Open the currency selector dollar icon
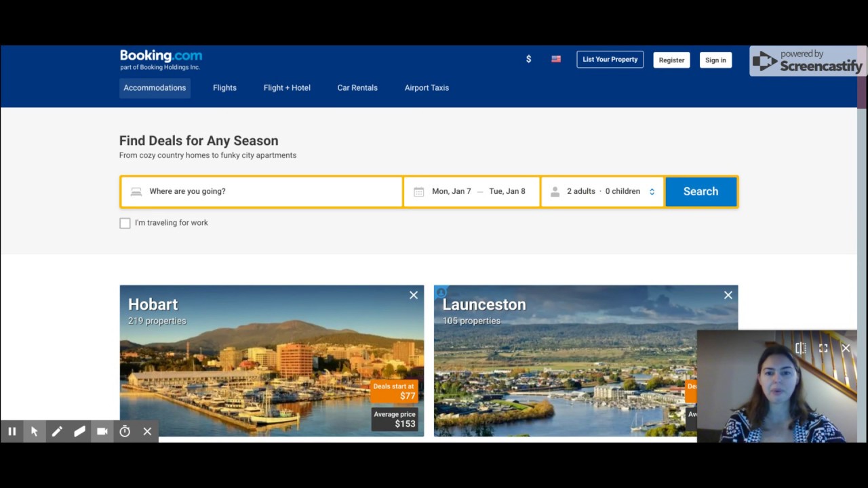This screenshot has height=488, width=868. pyautogui.click(x=529, y=60)
